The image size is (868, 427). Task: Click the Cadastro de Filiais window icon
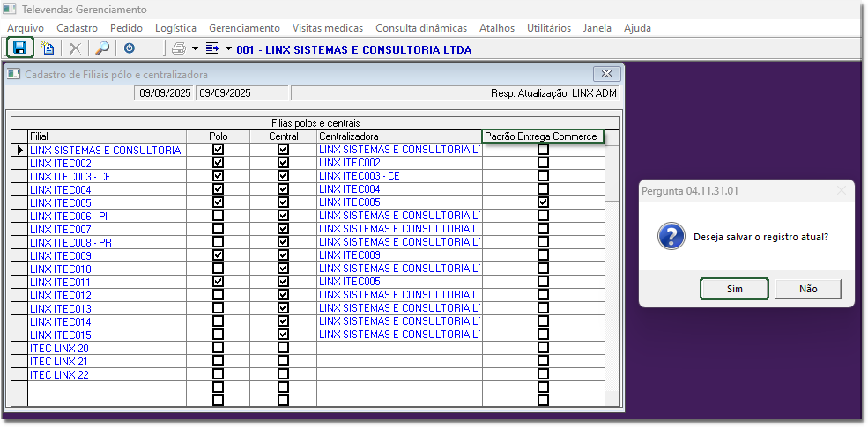(x=13, y=74)
